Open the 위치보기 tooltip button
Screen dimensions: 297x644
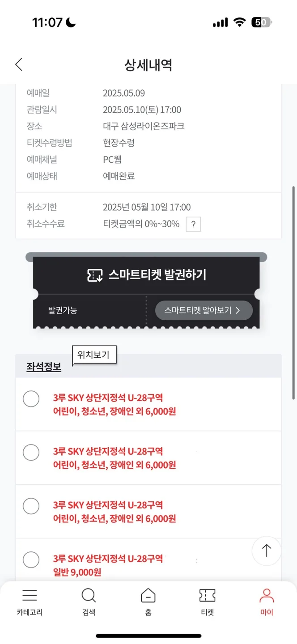coord(94,356)
